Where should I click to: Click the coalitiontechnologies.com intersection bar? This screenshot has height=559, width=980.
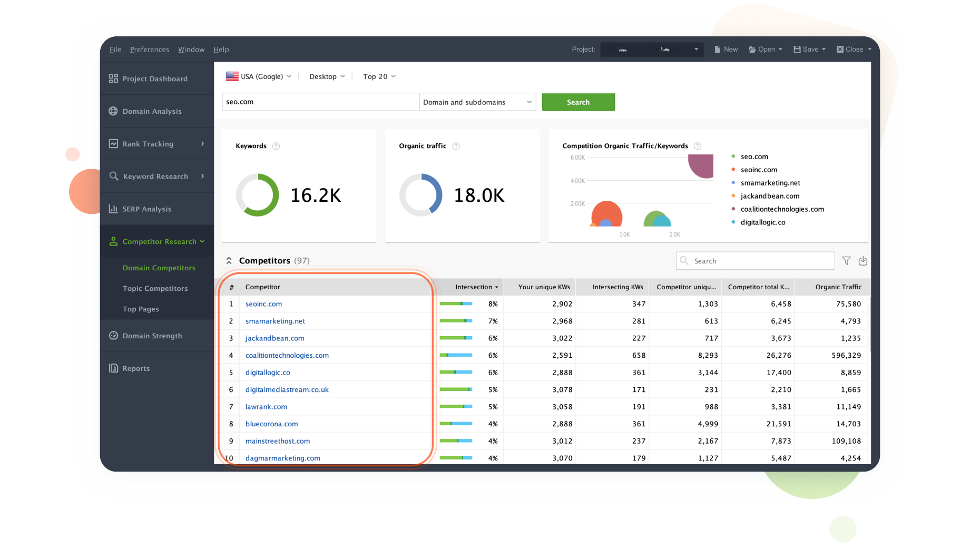click(456, 355)
